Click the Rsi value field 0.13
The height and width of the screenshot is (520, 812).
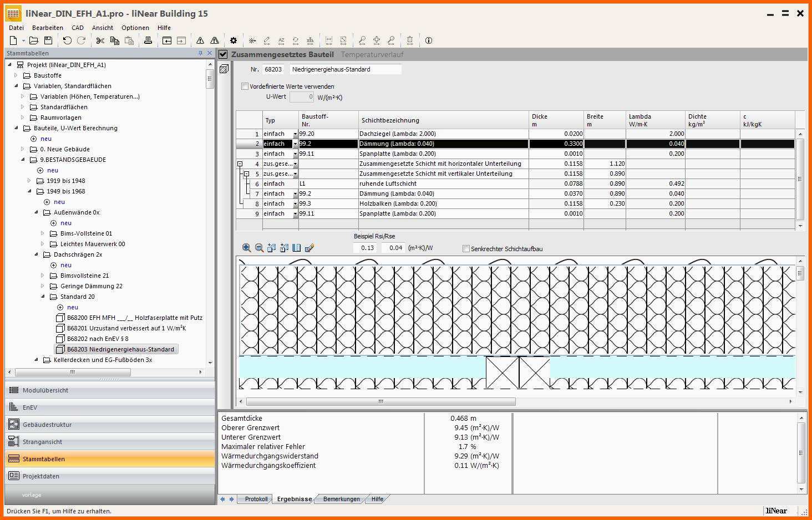coord(367,248)
